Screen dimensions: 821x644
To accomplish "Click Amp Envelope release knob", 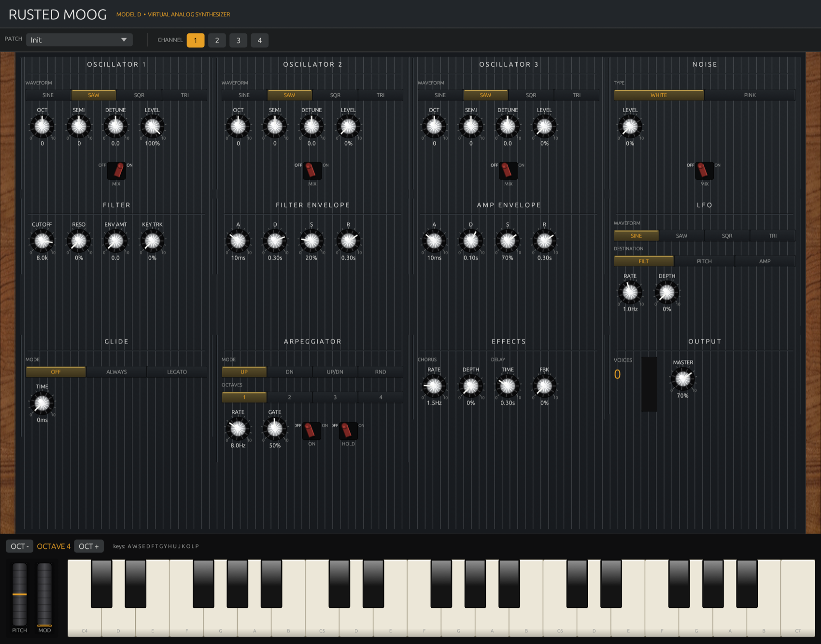I will tap(544, 241).
